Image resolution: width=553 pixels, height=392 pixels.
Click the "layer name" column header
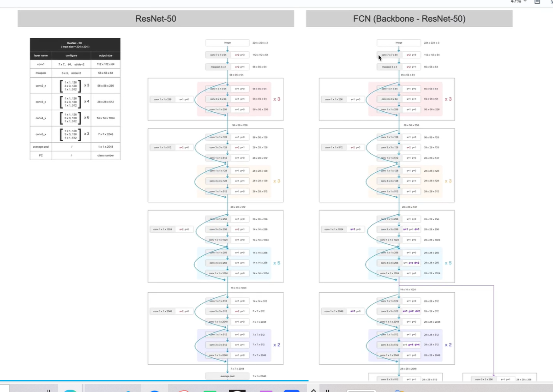41,55
